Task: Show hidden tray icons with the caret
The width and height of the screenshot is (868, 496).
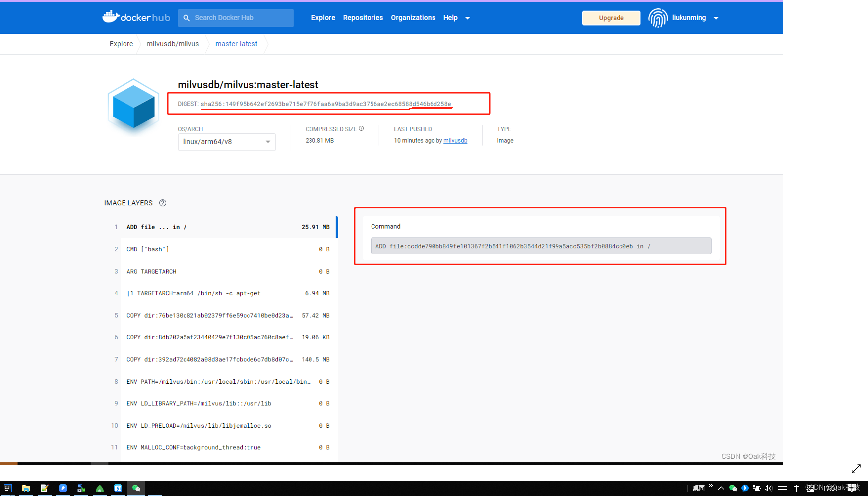Action: [721, 488]
